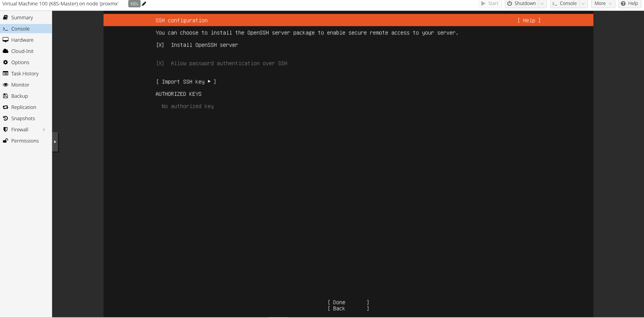Viewport: 644px width, 318px height.
Task: Open Monitor via the eye icon
Action: [x=5, y=85]
